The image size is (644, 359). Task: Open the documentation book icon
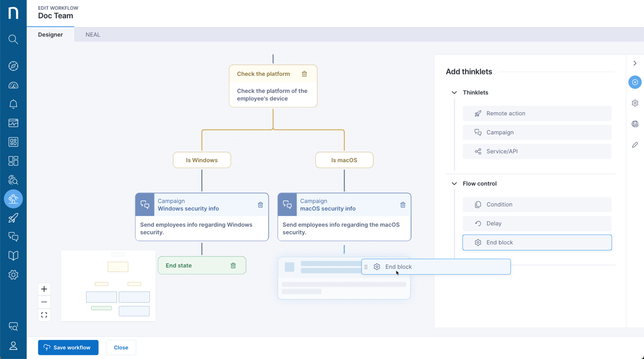click(14, 255)
